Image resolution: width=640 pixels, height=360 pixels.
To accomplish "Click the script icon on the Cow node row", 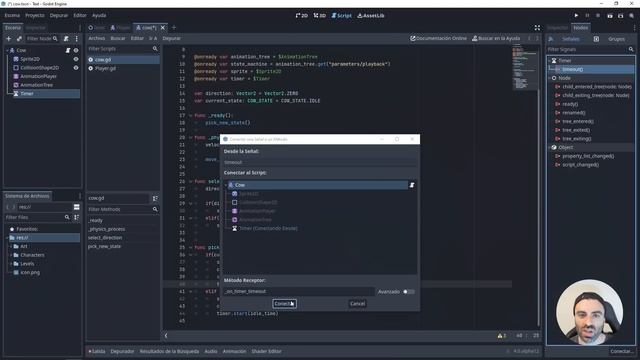I will 68,51.
